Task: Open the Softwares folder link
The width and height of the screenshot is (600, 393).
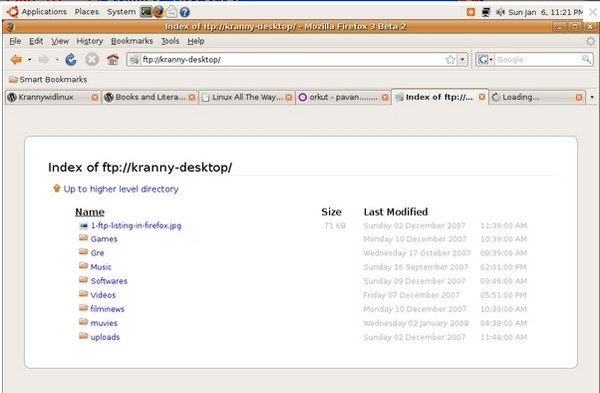Action: (109, 281)
